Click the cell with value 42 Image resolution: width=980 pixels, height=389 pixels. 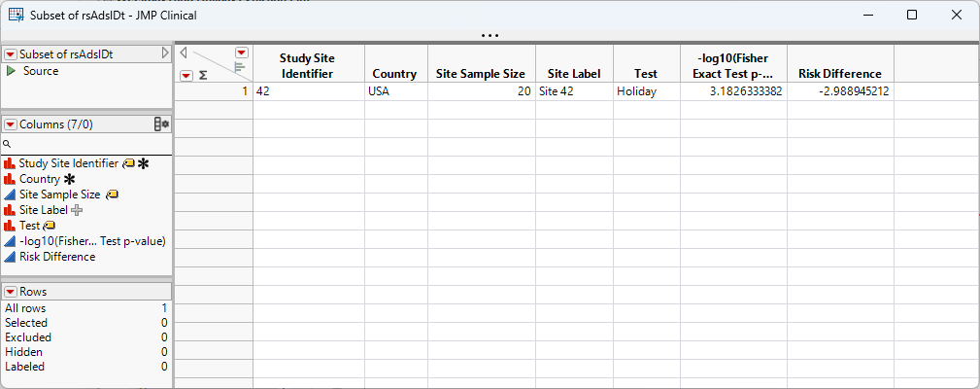point(309,91)
